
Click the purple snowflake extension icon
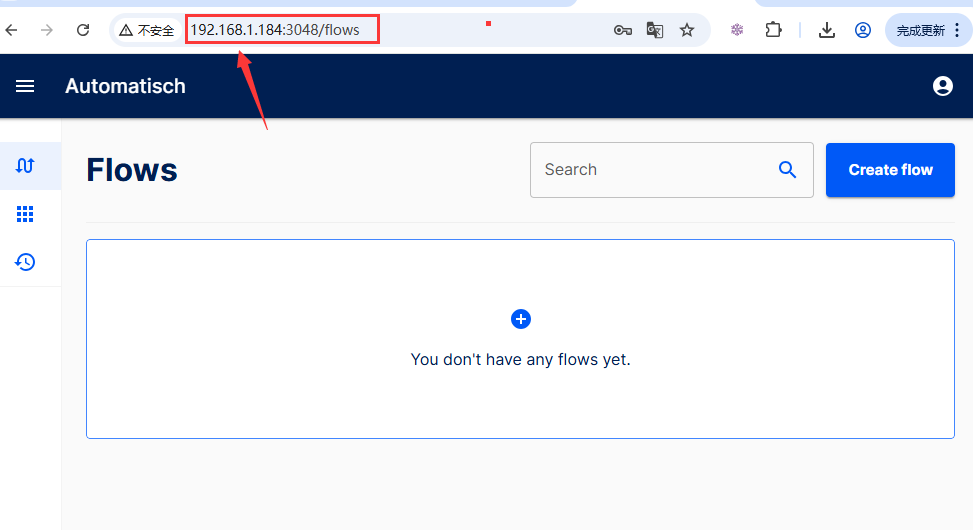tap(737, 30)
